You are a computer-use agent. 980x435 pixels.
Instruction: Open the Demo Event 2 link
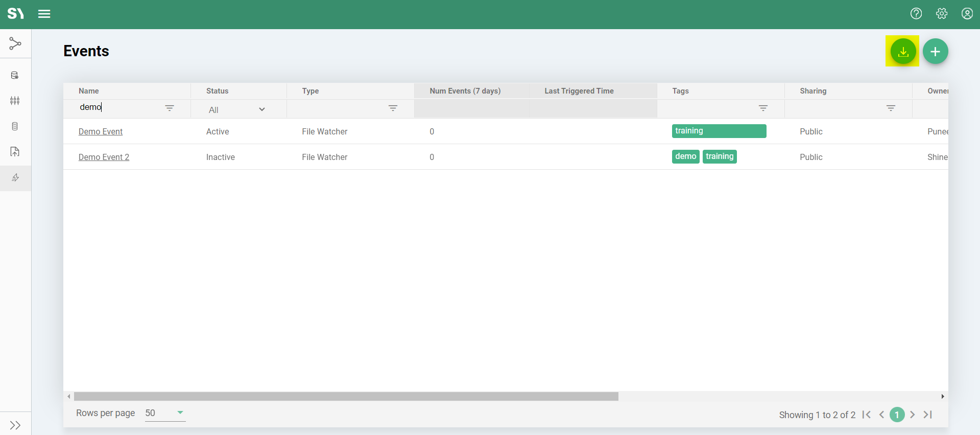(104, 157)
